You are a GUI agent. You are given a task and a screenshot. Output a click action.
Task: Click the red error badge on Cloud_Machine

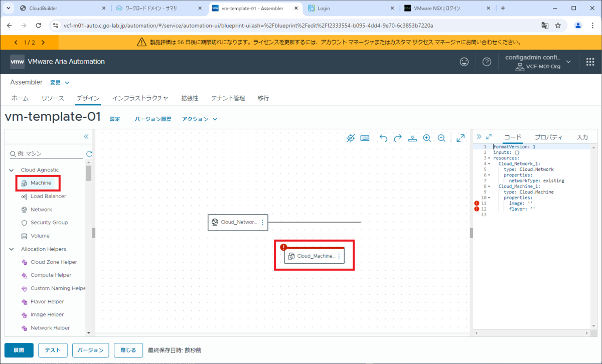click(283, 247)
